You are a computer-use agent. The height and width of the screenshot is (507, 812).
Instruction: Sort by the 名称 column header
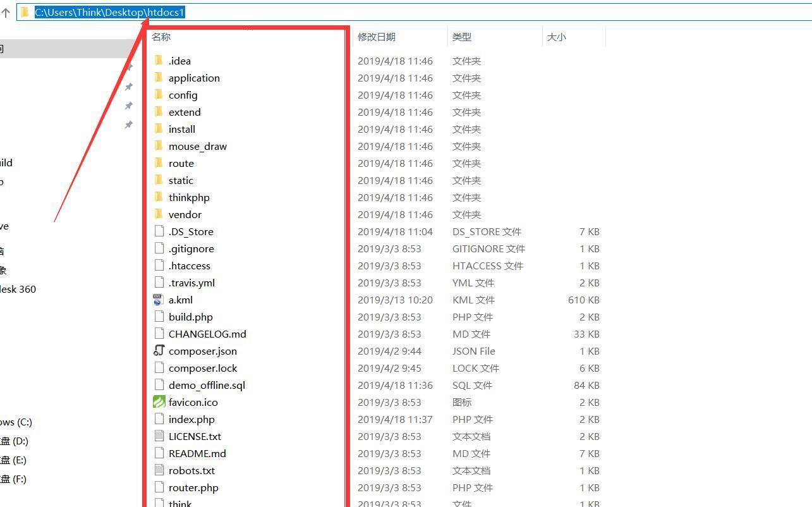161,37
